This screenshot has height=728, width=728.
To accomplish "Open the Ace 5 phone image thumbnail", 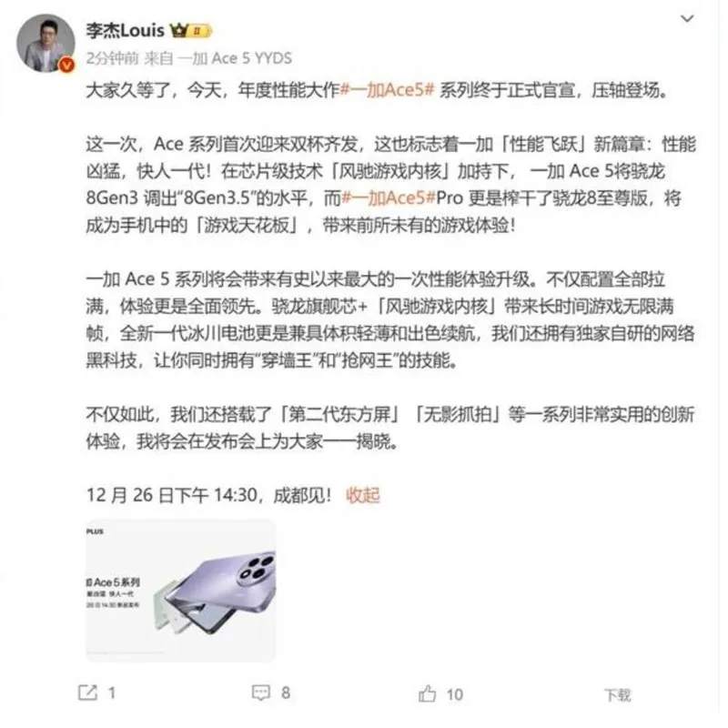I will click(181, 590).
